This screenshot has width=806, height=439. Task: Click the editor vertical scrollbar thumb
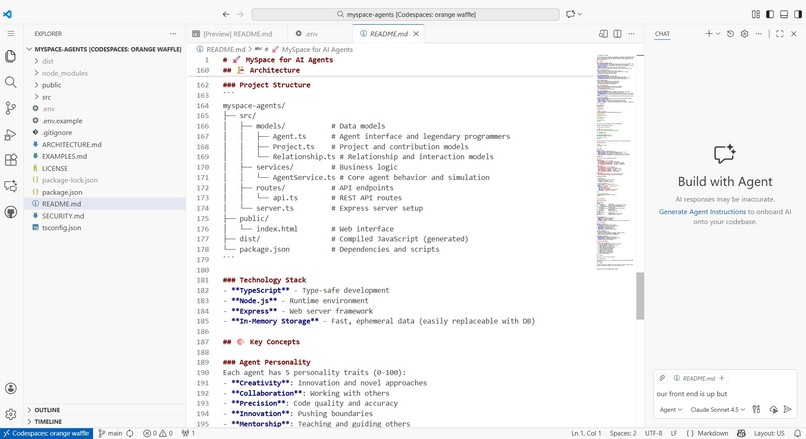pos(640,296)
